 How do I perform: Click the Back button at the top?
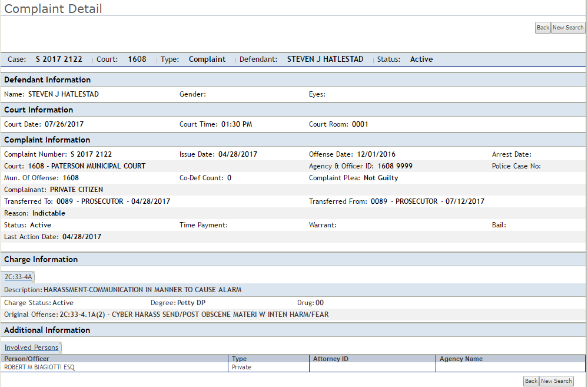tap(542, 27)
